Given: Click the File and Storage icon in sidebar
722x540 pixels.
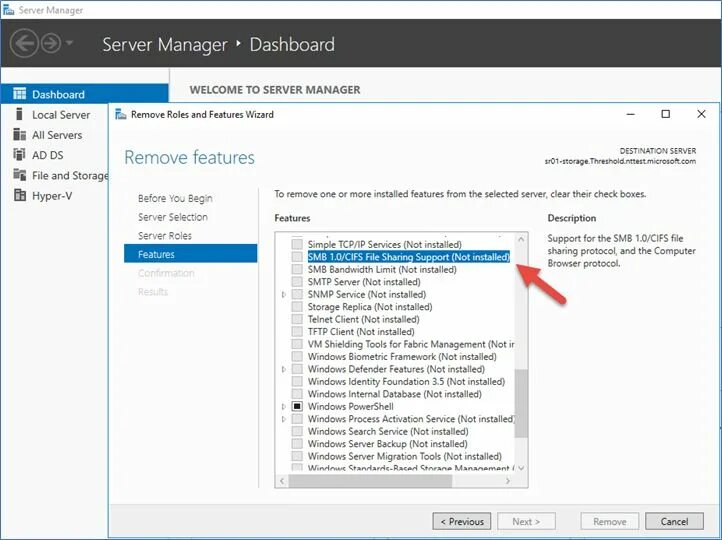Looking at the screenshot, I should 20,174.
